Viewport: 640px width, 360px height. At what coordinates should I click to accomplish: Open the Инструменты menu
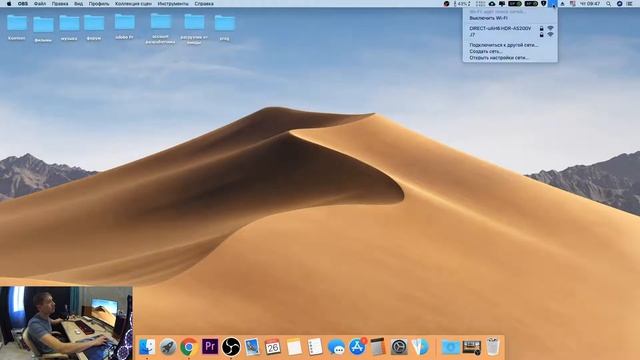click(x=173, y=4)
